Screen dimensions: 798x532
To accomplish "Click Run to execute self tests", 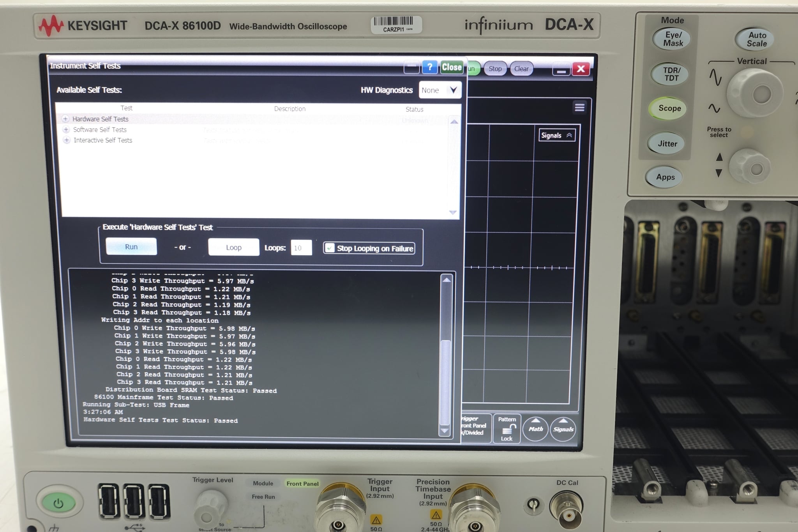I will click(x=131, y=247).
